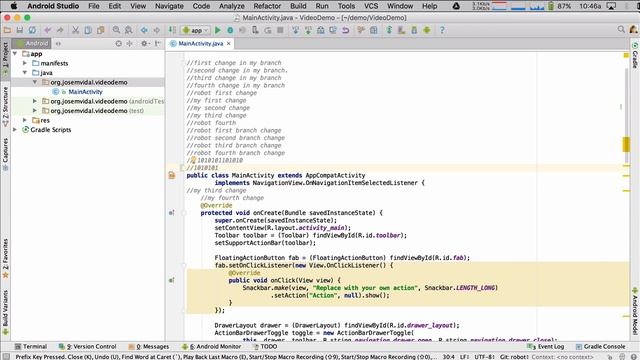This screenshot has height=360, width=640.
Task: Collapse the org.josemvidal.videodemo package
Action: tap(35, 82)
